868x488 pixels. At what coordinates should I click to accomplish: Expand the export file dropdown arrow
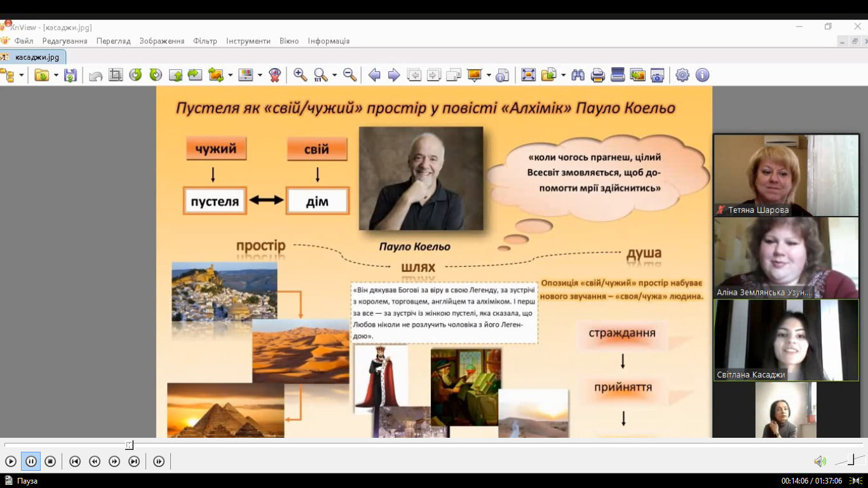click(564, 75)
